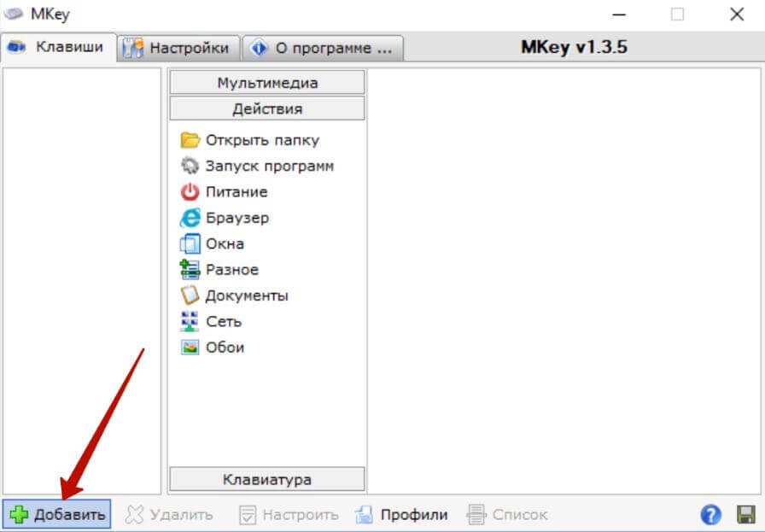Viewport: 765px width, 532px height.
Task: Switch to the Настройки tab
Action: (178, 48)
